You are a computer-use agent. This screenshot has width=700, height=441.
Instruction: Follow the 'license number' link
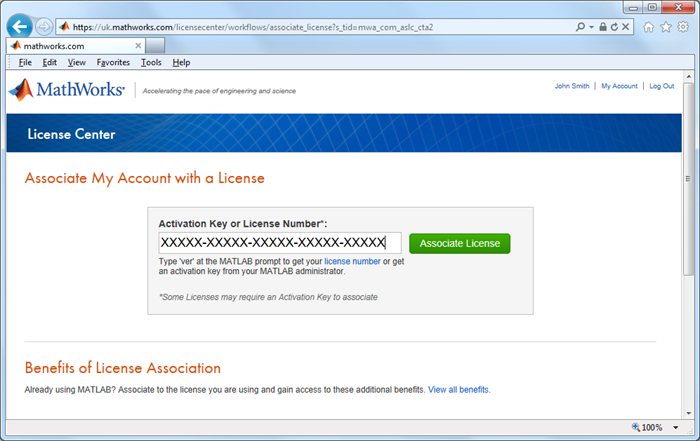coord(350,262)
